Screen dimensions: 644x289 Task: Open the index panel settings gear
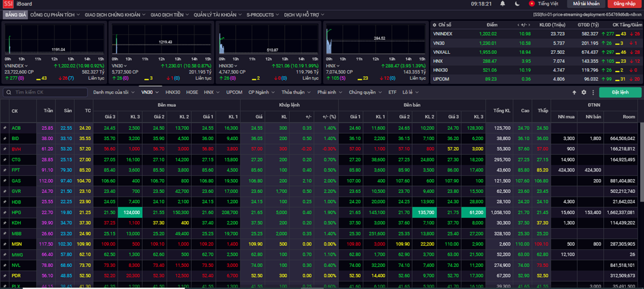coord(435,25)
